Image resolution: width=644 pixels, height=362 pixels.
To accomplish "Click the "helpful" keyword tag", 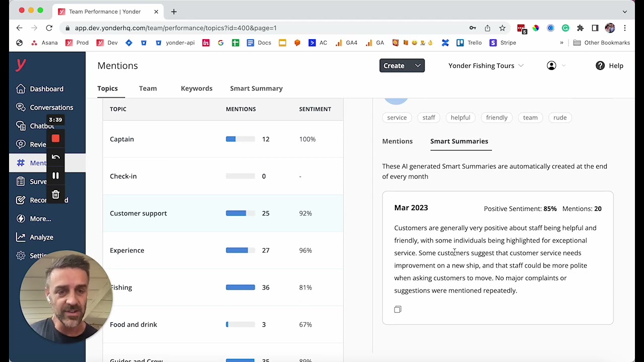I will click(460, 118).
